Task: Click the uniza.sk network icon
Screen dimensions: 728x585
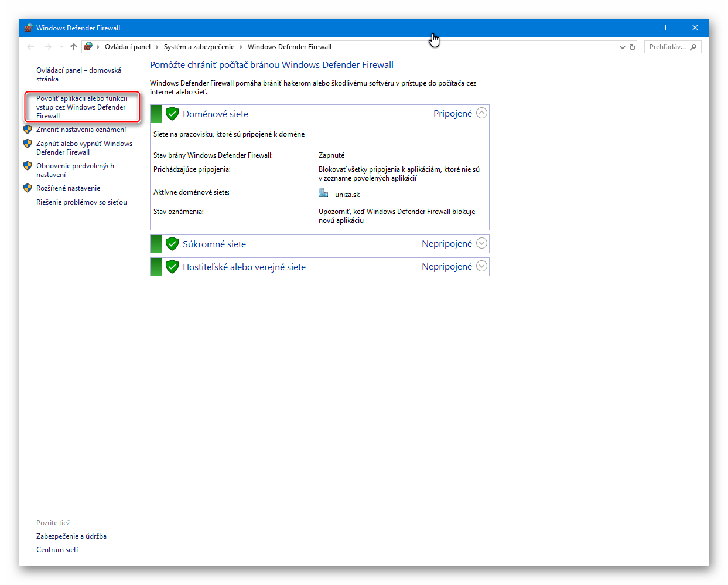Action: point(323,193)
